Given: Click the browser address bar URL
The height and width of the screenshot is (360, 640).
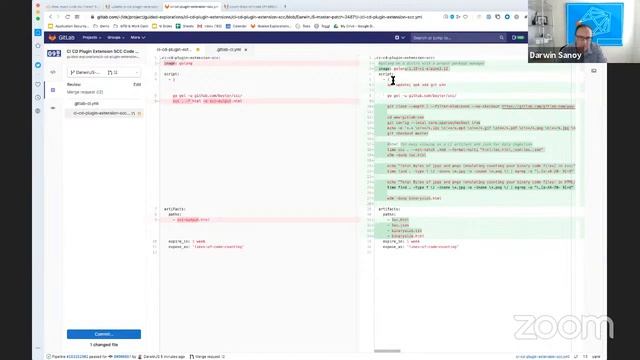Looking at the screenshot, I should [x=259, y=17].
